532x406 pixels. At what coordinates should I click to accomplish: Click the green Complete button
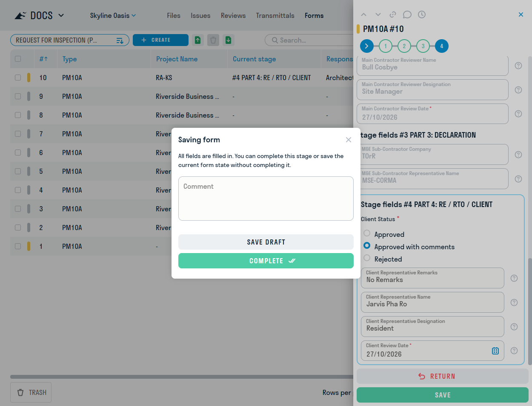266,261
